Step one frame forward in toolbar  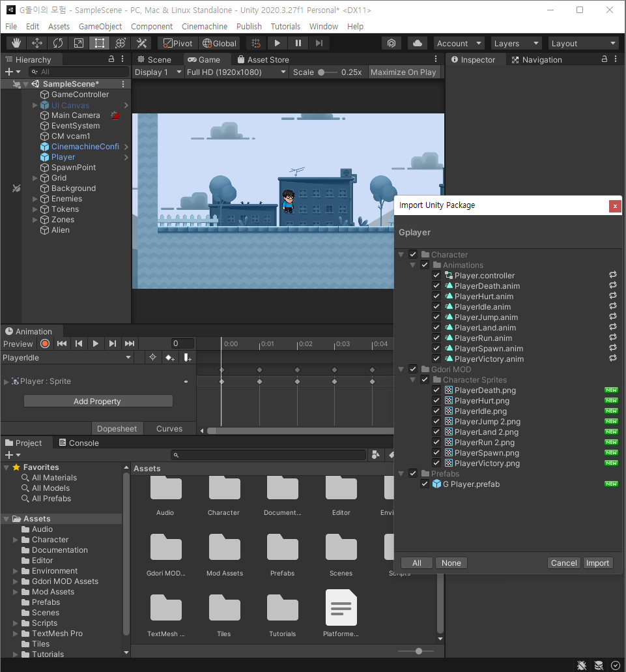319,43
